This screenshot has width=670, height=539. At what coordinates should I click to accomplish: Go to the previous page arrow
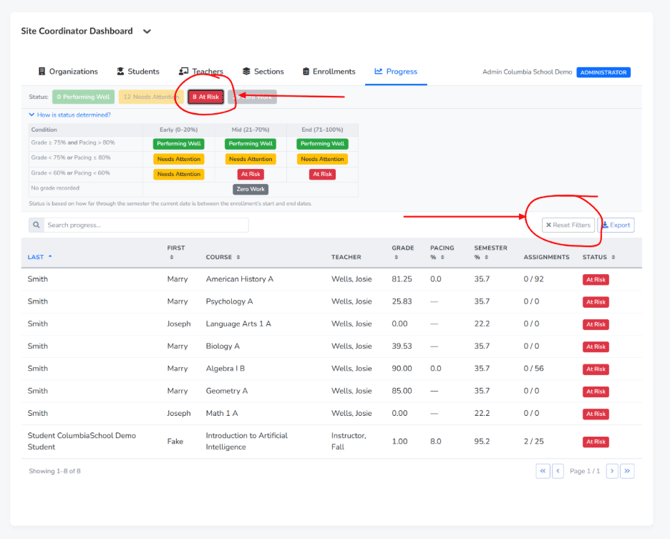[558, 471]
